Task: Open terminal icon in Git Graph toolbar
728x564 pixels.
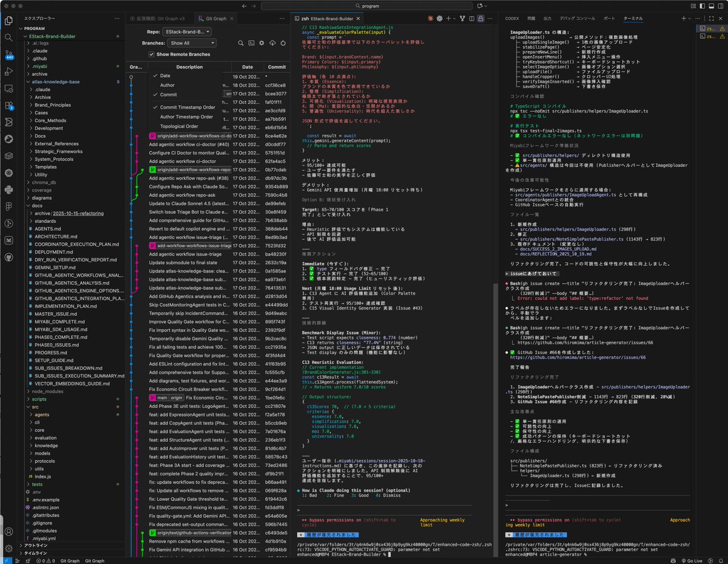Action: point(251,43)
